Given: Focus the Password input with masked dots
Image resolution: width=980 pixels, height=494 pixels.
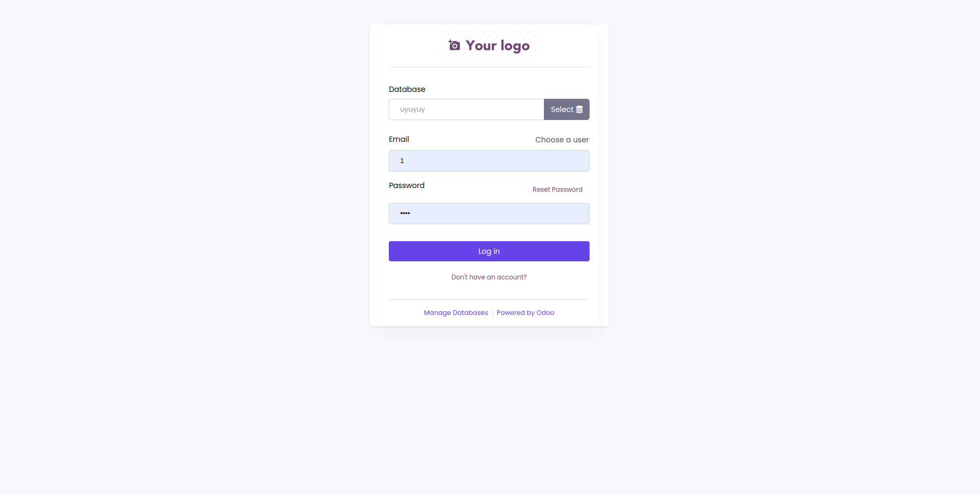Looking at the screenshot, I should pyautogui.click(x=489, y=214).
